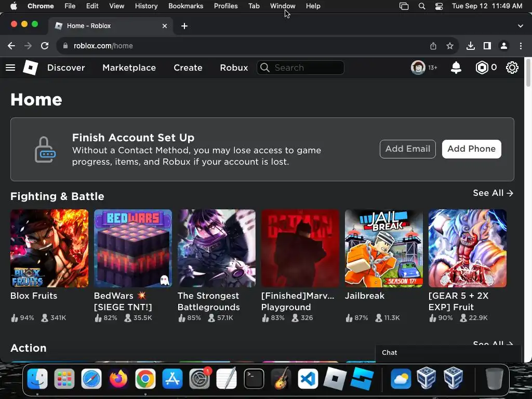The height and width of the screenshot is (399, 532).
Task: Open the Robux link
Action: [234, 68]
